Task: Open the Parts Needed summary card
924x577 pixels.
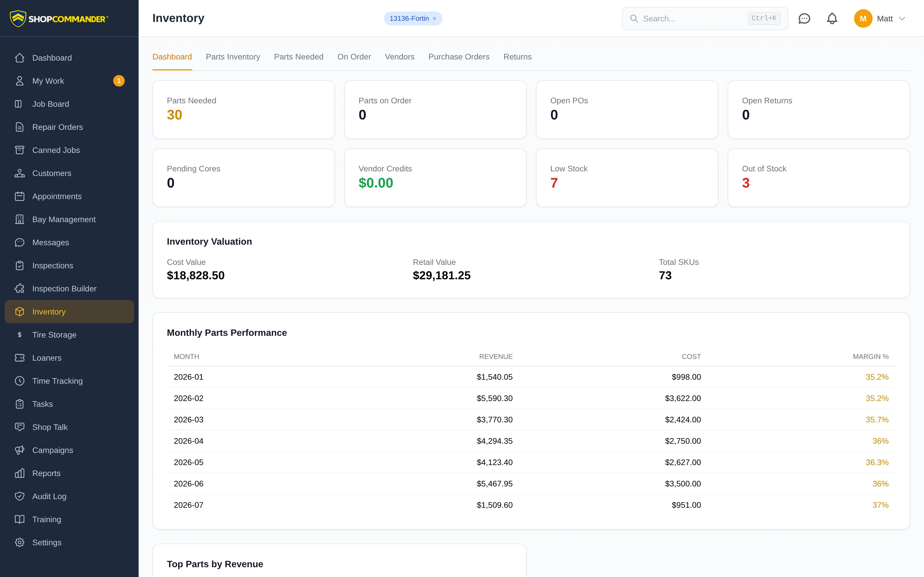Action: [x=244, y=110]
